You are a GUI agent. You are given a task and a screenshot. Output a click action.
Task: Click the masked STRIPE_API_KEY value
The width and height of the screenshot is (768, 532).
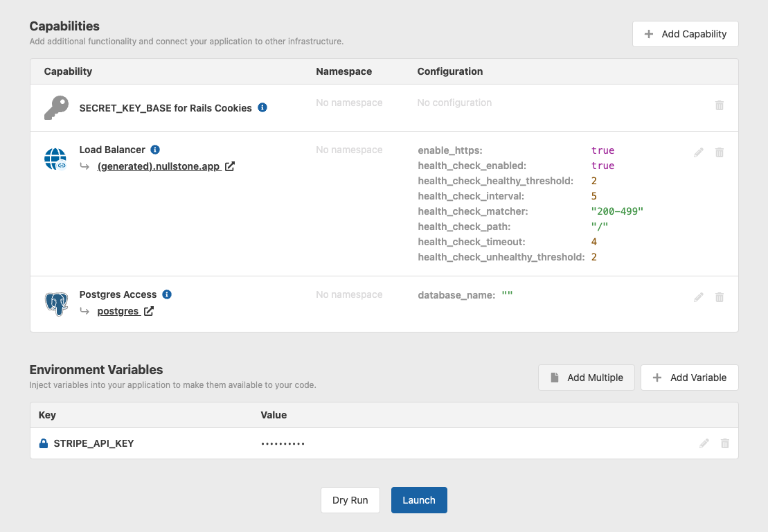(283, 443)
